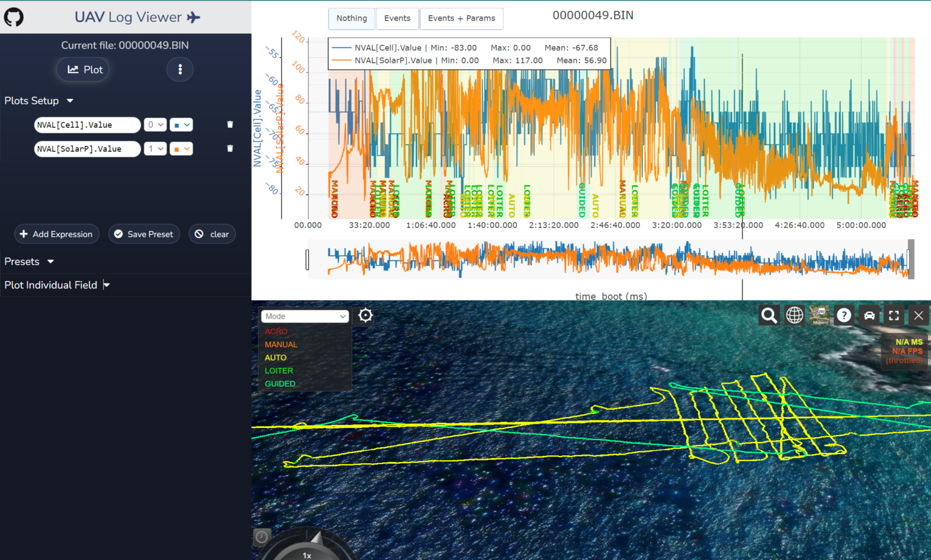Open the Mode dropdown on the map

tap(305, 316)
